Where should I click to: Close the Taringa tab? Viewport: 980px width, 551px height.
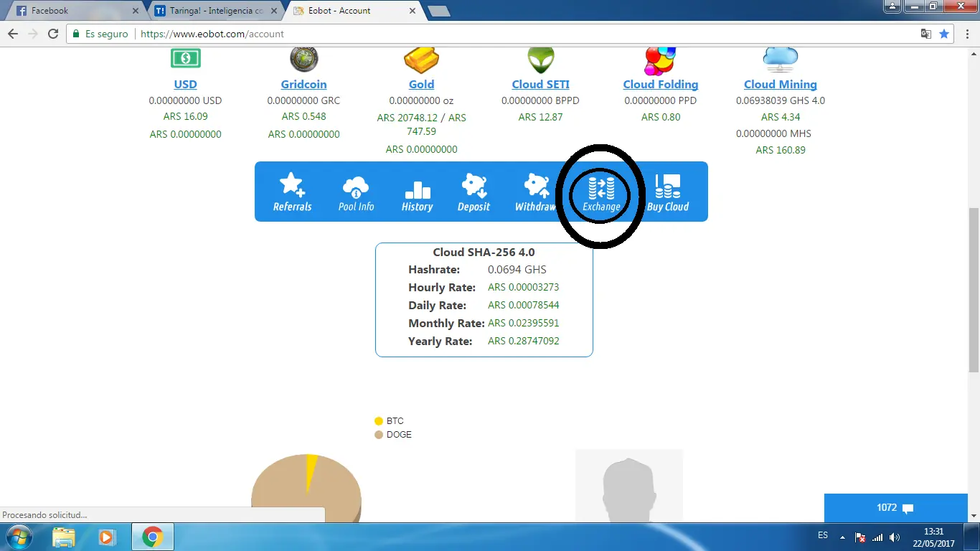coord(275,11)
